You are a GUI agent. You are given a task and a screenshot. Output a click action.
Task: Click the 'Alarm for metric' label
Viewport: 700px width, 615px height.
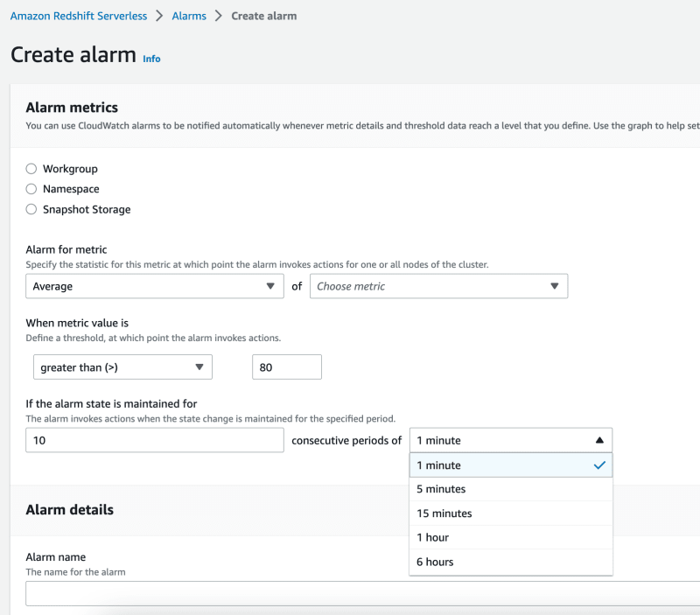pyautogui.click(x=66, y=249)
